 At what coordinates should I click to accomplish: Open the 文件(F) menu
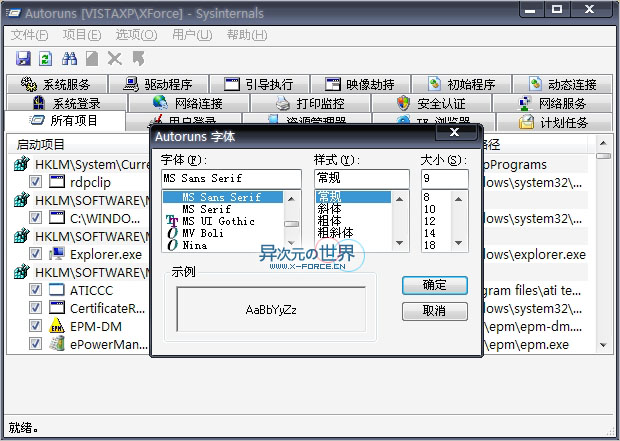[x=29, y=35]
